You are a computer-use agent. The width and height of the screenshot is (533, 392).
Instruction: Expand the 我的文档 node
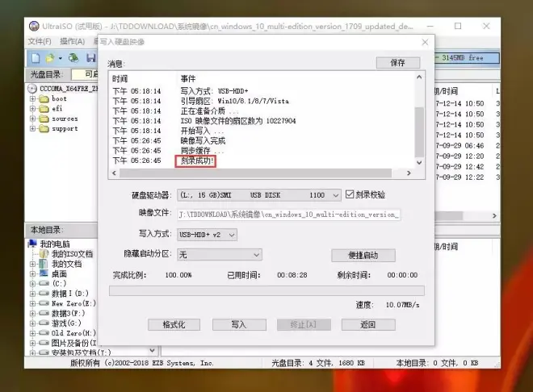click(32, 264)
